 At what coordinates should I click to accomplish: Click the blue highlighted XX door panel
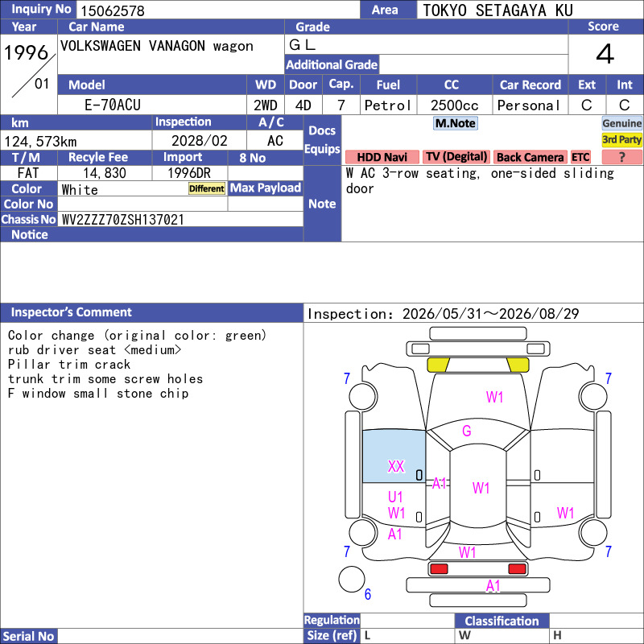coord(394,456)
